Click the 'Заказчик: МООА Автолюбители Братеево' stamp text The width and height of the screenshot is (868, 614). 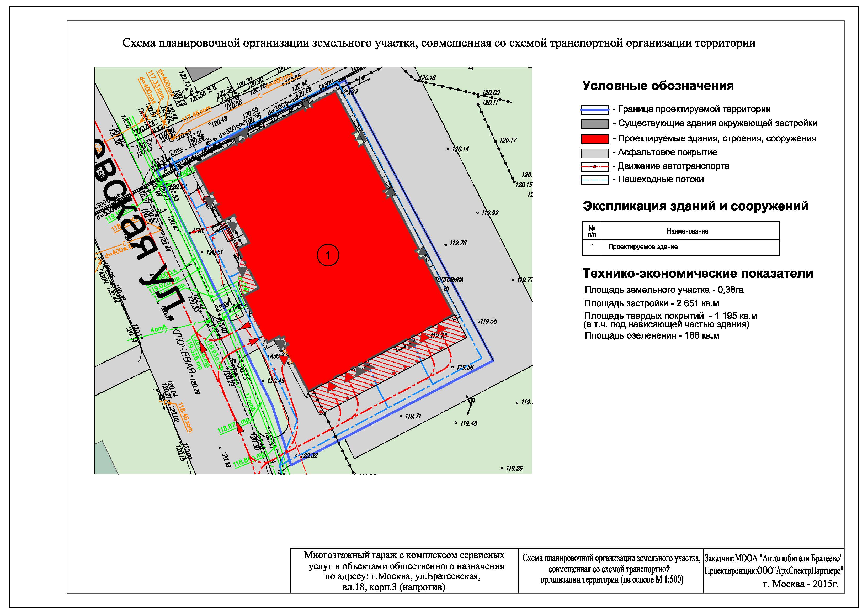[x=774, y=558]
